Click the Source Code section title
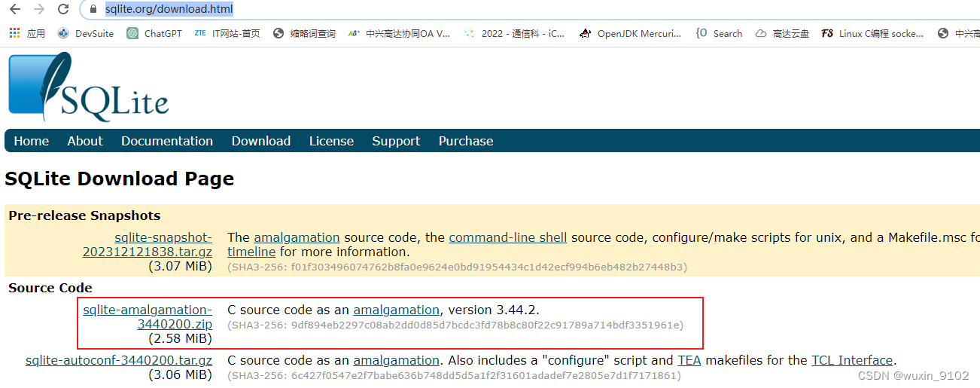The height and width of the screenshot is (388, 980). [x=50, y=288]
